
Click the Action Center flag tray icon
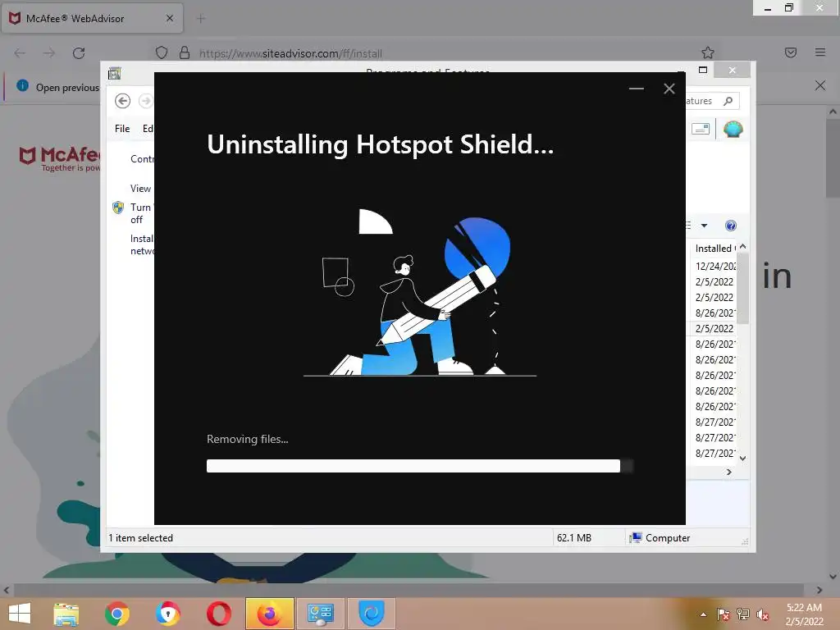[x=723, y=614]
